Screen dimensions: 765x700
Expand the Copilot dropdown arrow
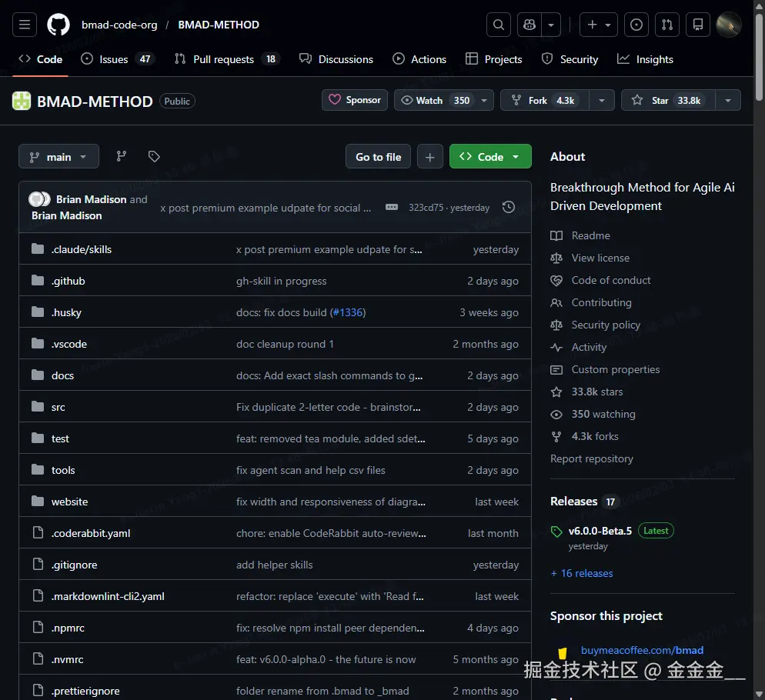(551, 25)
